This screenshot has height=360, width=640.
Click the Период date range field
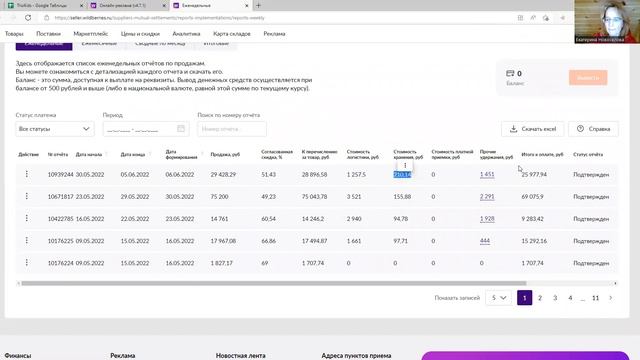pos(146,129)
